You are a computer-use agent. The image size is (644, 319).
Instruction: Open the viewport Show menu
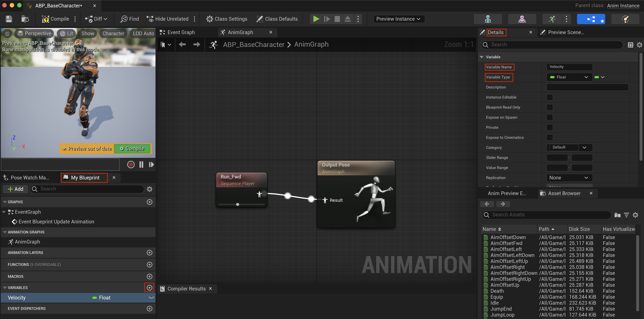88,34
